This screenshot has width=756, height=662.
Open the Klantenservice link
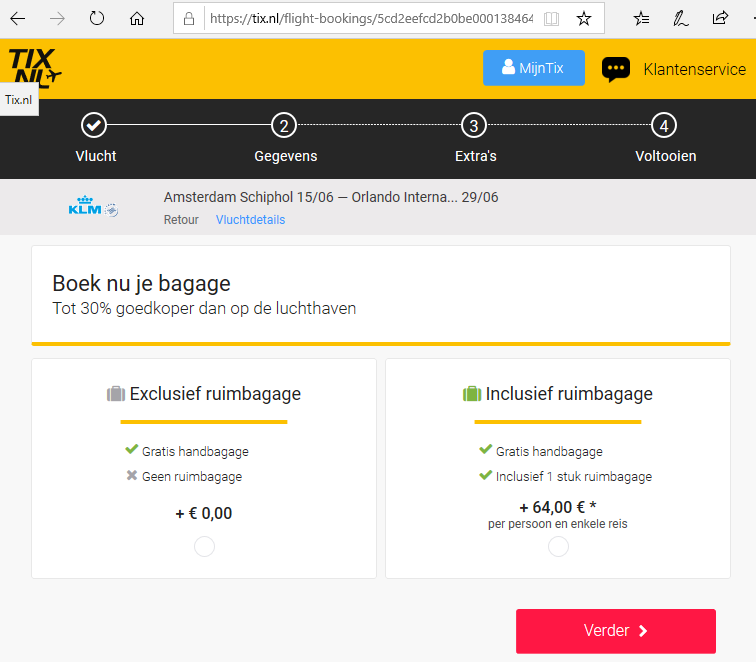pyautogui.click(x=694, y=69)
